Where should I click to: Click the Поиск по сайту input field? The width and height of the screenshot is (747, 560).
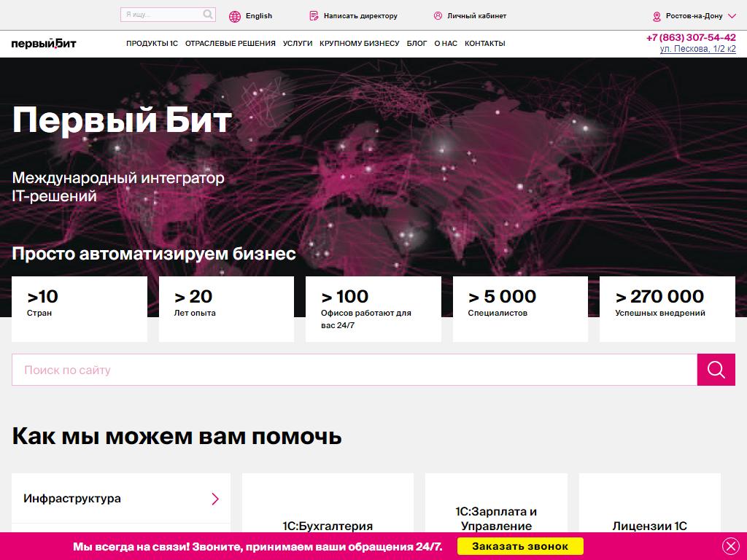pyautogui.click(x=355, y=370)
